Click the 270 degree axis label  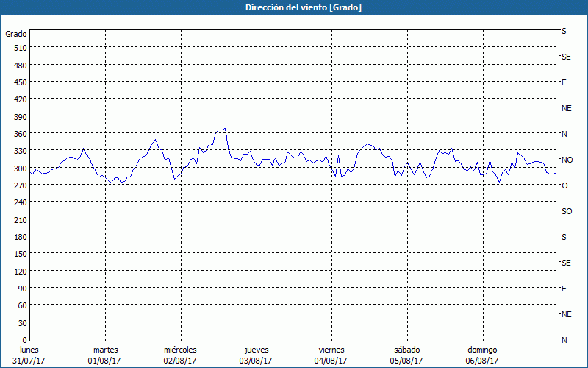(19, 185)
